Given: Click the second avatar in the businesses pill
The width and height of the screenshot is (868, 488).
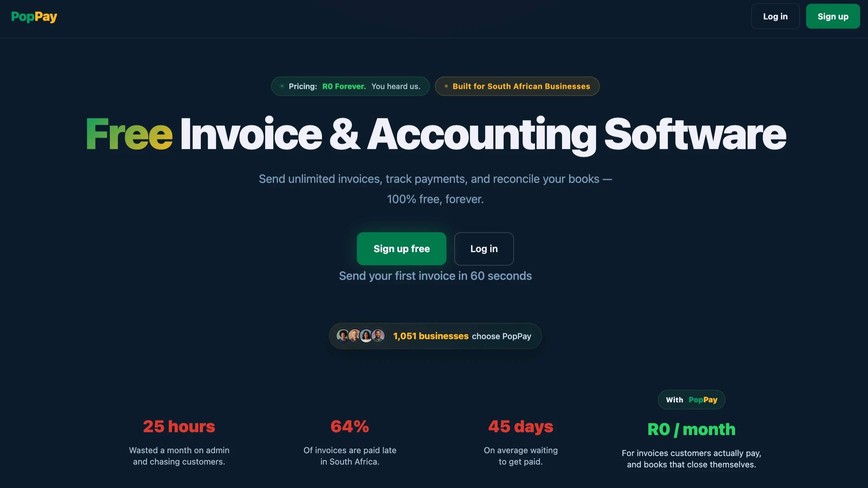Looking at the screenshot, I should pyautogui.click(x=354, y=336).
